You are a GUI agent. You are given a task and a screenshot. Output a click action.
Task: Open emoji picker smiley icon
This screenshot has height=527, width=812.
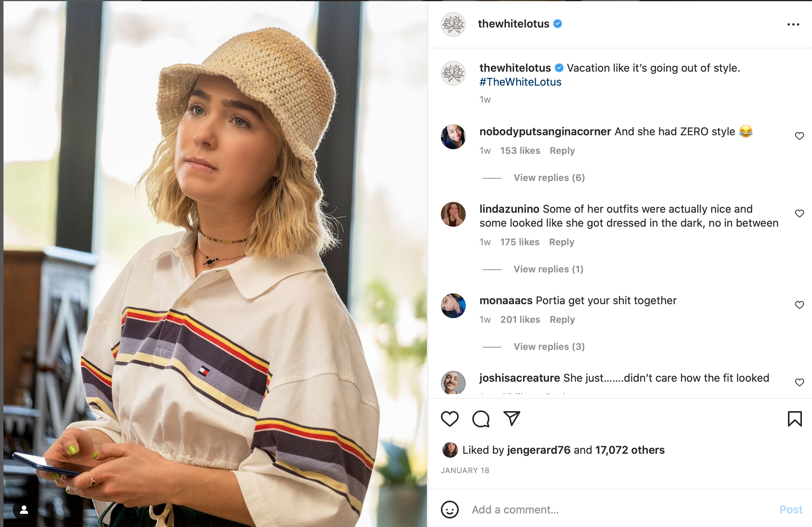click(x=450, y=510)
